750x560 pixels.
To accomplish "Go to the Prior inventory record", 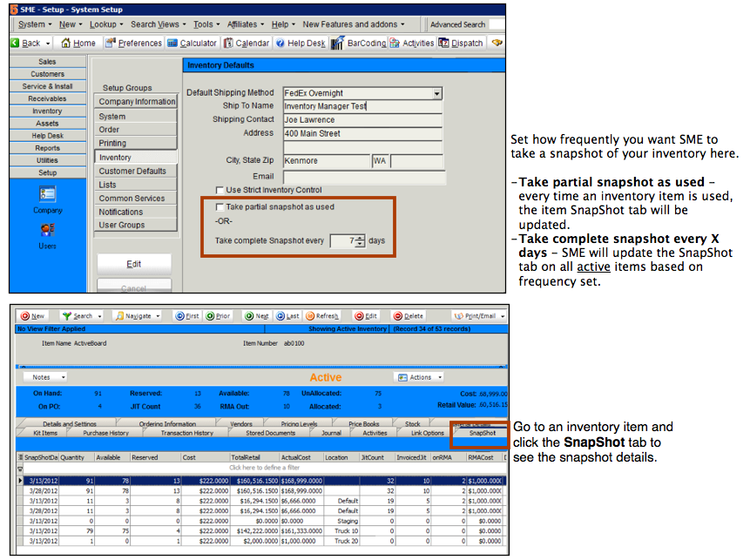I will [x=218, y=316].
